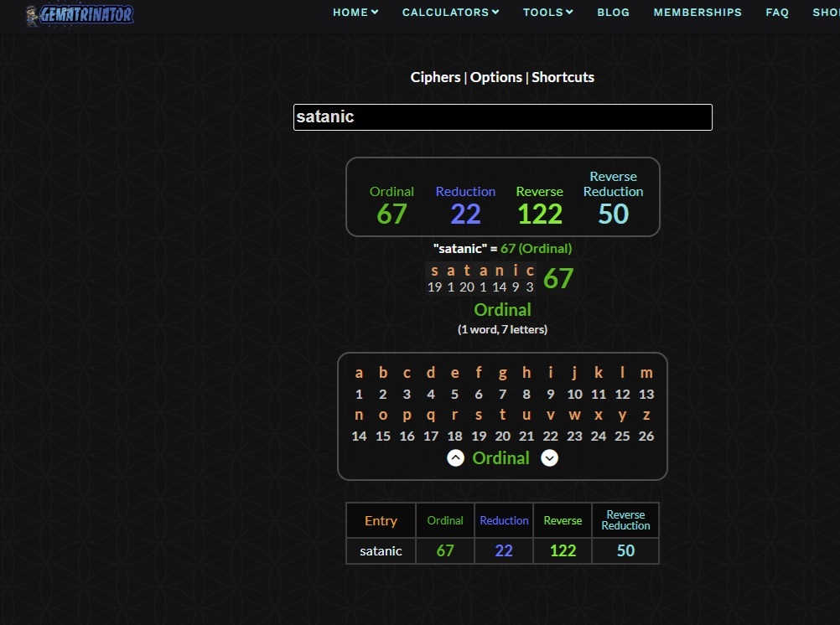Click the letter s in the word breakdown
The image size is (840, 625).
[x=434, y=271]
